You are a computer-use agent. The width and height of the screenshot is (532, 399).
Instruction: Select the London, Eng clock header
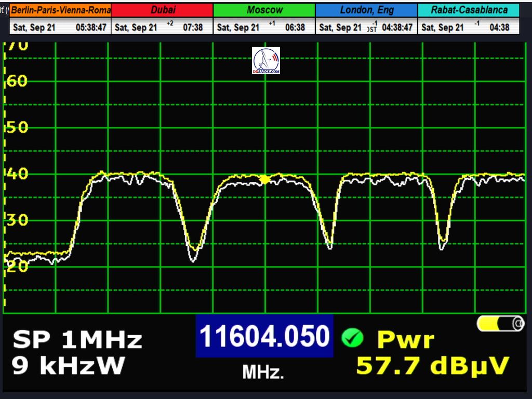tap(366, 10)
